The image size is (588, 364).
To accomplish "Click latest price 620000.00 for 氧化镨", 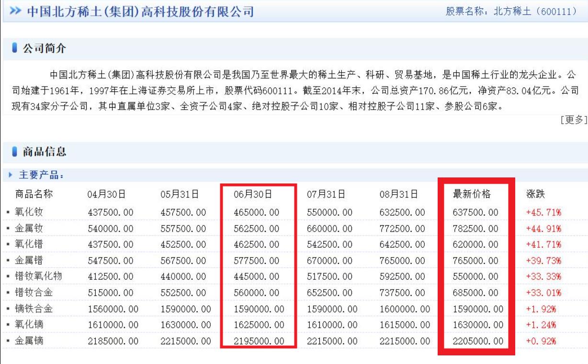I will click(475, 244).
